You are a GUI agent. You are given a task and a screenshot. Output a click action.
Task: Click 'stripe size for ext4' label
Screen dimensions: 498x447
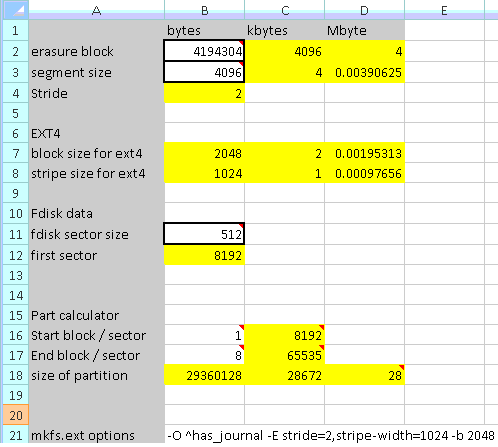coord(96,173)
